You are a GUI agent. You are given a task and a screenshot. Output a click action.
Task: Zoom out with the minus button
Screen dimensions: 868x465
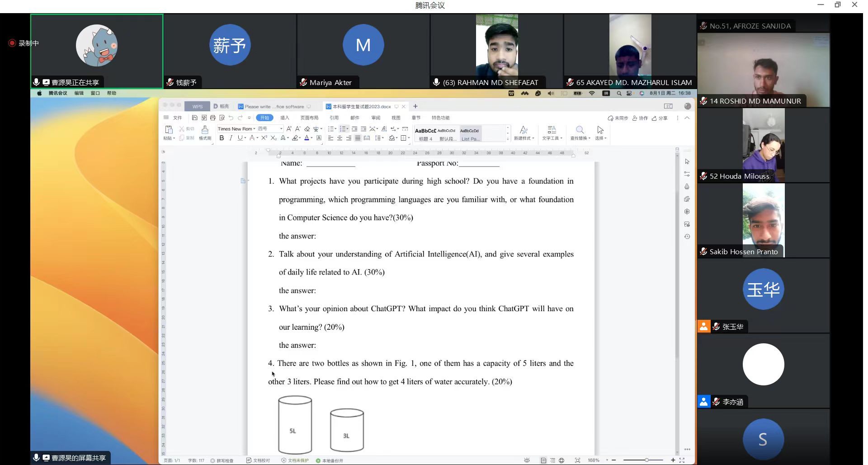click(613, 460)
